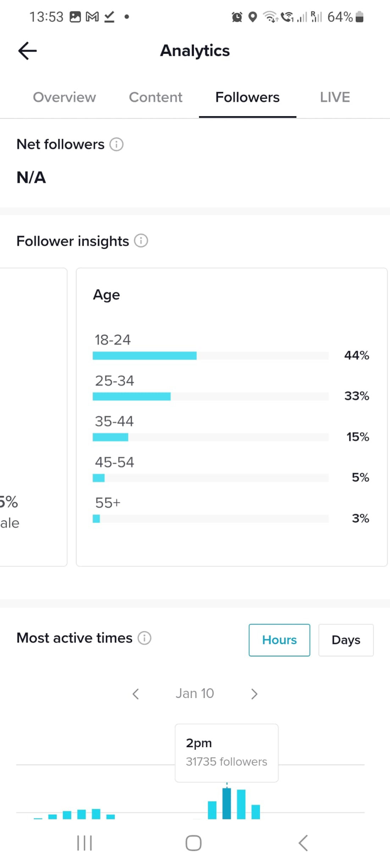The height and width of the screenshot is (868, 390).
Task: Tap the Android home button
Action: click(194, 843)
